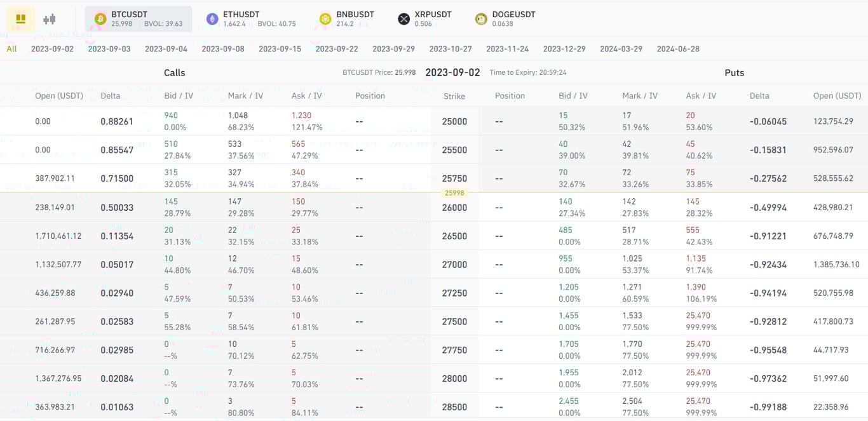Select the highlighted grid view icon
This screenshot has width=868, height=421.
21,18
